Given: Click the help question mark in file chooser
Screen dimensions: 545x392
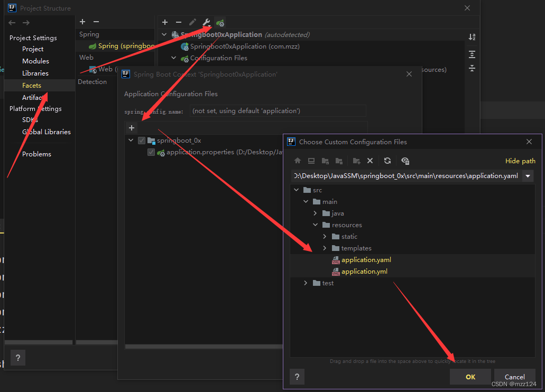Looking at the screenshot, I should (x=297, y=377).
